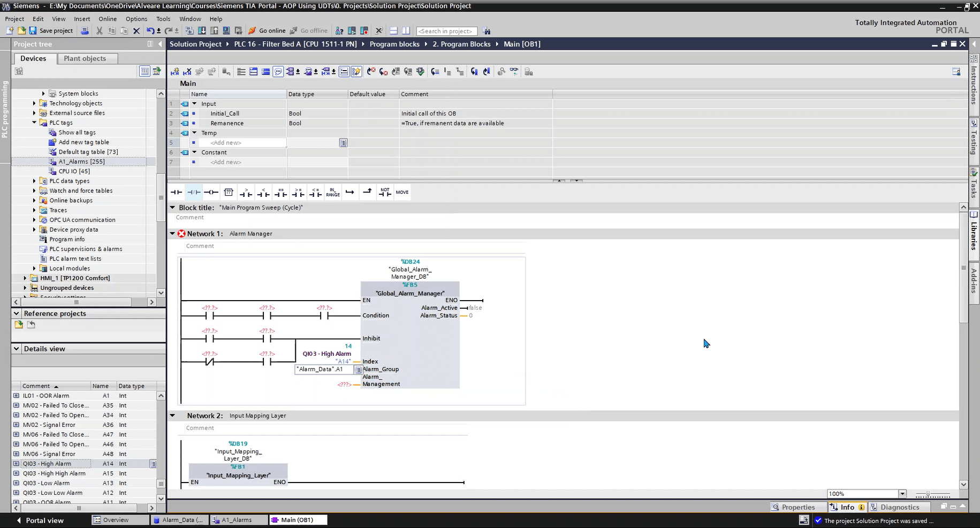Switch to the Plant objects tab

point(85,58)
